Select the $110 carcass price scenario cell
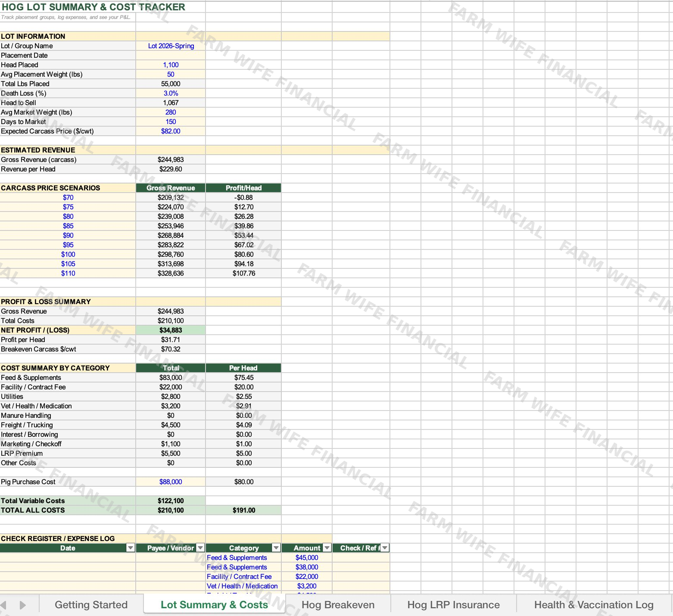This screenshot has height=616, width=673. point(68,274)
